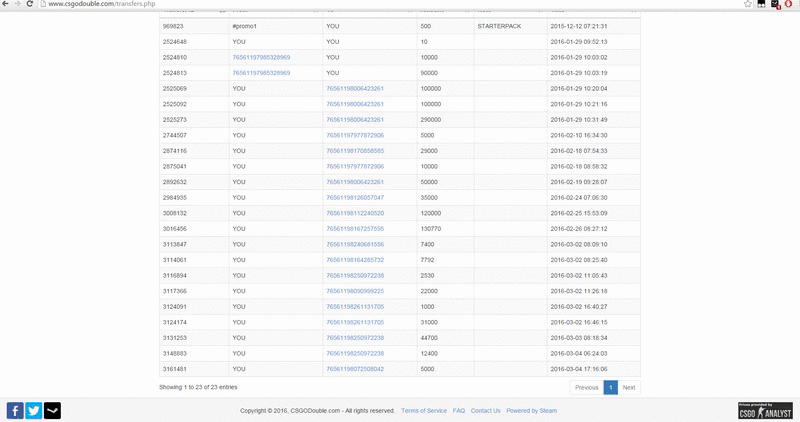The image size is (800, 422).
Task: Open the FAQ footer link
Action: pos(459,410)
